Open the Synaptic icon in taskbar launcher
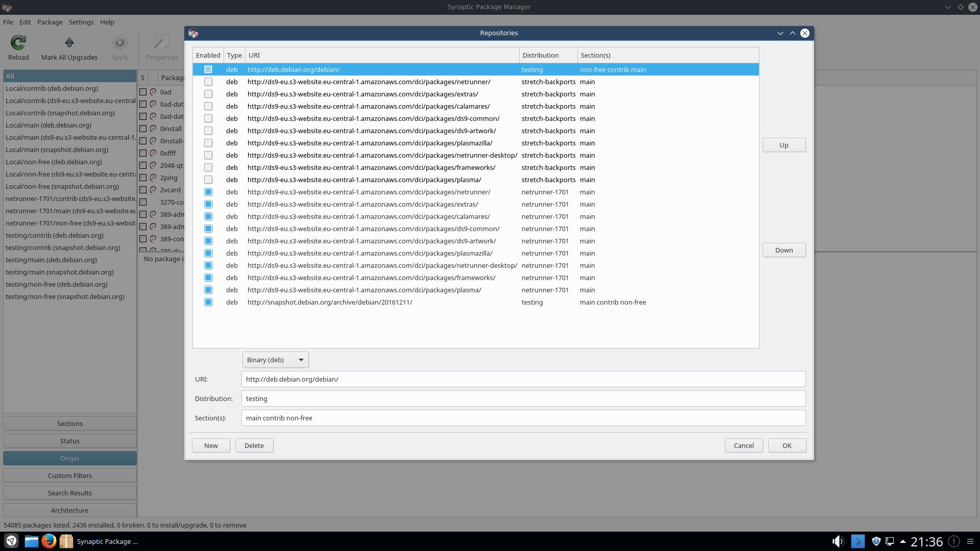 tap(66, 541)
